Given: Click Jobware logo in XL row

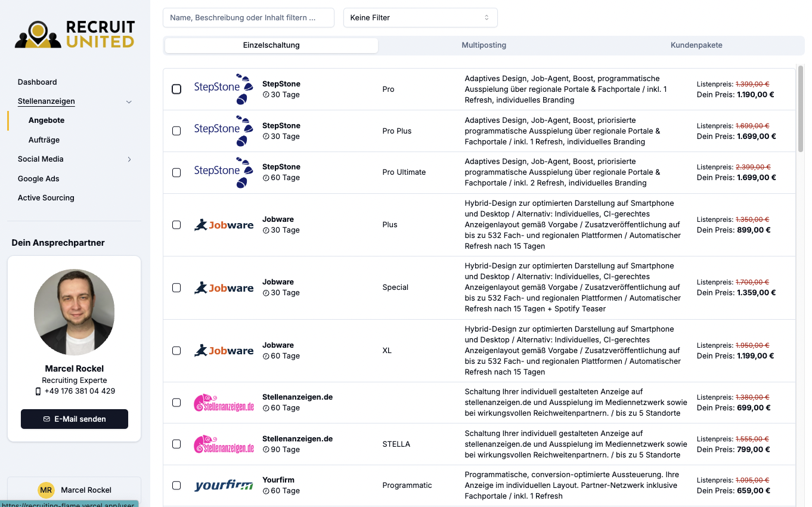Looking at the screenshot, I should tap(224, 351).
